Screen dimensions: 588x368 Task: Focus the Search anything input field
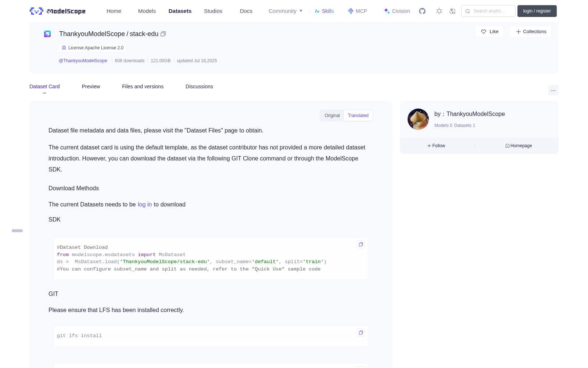[x=488, y=11]
